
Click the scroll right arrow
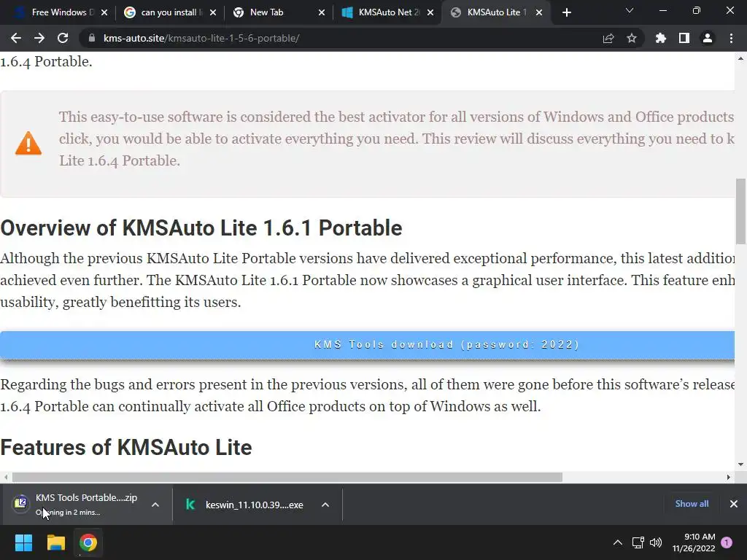[x=729, y=477]
